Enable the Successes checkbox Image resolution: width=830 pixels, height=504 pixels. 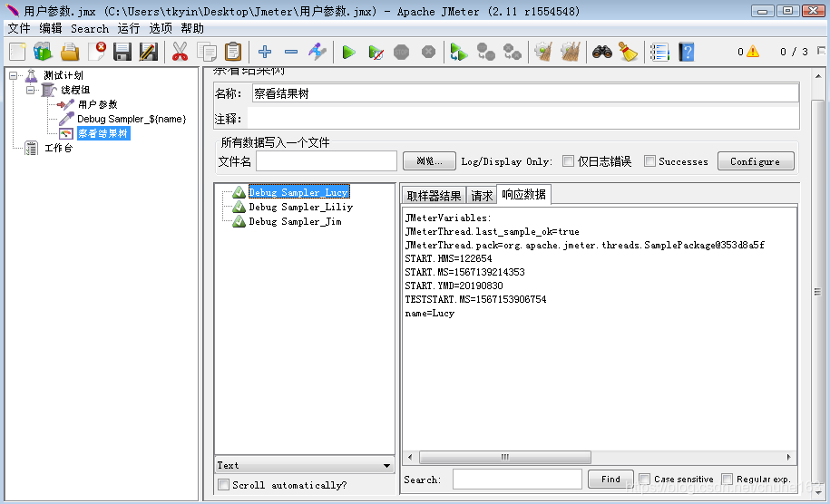click(649, 161)
